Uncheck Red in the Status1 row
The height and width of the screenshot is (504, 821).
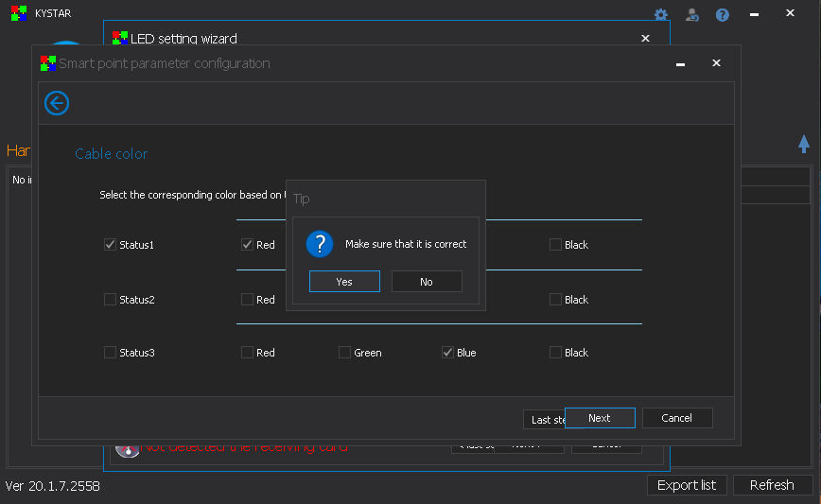click(x=247, y=245)
